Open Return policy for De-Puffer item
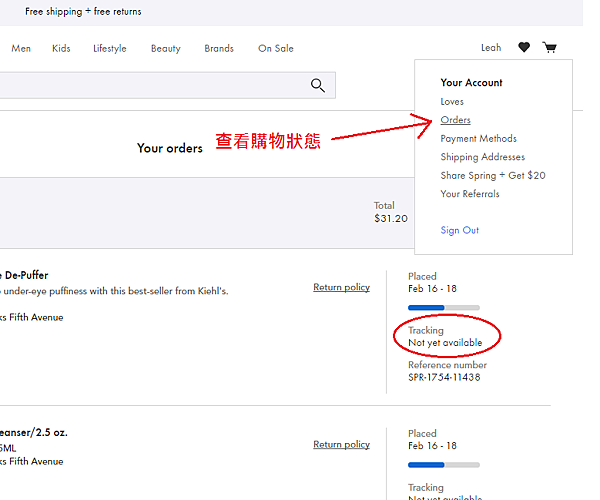This screenshot has height=500, width=600. [341, 288]
